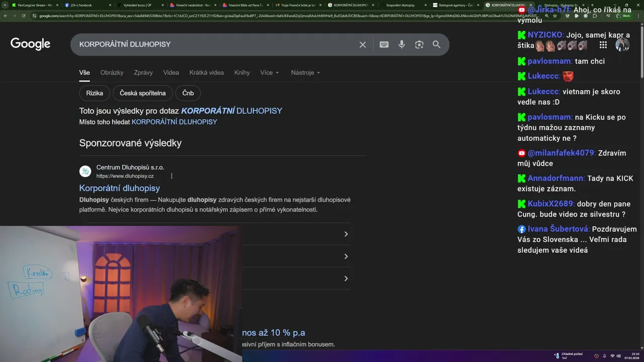Image resolution: width=644 pixels, height=362 pixels.
Task: Open the weather widget Chladné počasí
Action: click(x=569, y=356)
